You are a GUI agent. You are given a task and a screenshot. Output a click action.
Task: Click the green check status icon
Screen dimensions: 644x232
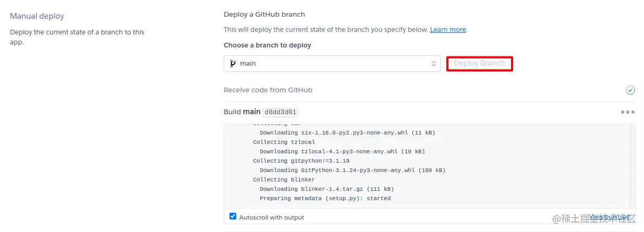630,90
